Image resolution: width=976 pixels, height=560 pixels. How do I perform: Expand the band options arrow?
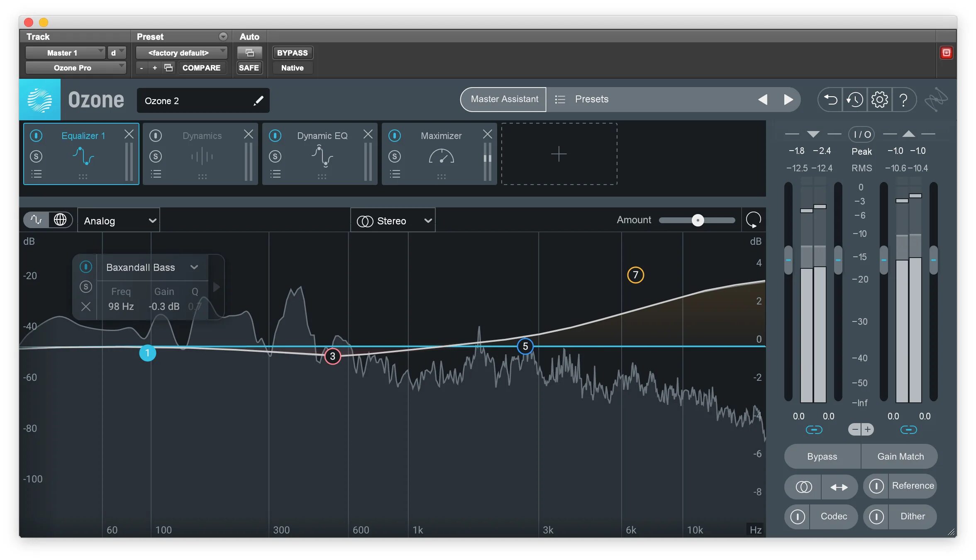point(216,287)
